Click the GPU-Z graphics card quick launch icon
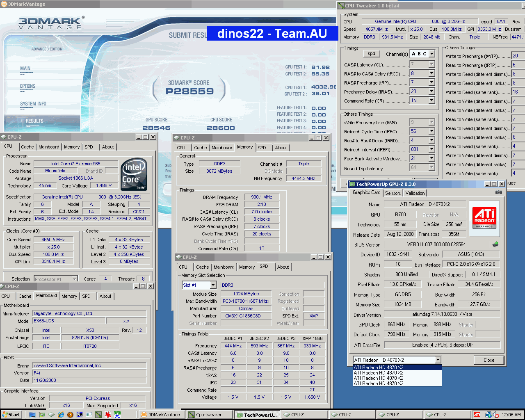 [x=42, y=415]
